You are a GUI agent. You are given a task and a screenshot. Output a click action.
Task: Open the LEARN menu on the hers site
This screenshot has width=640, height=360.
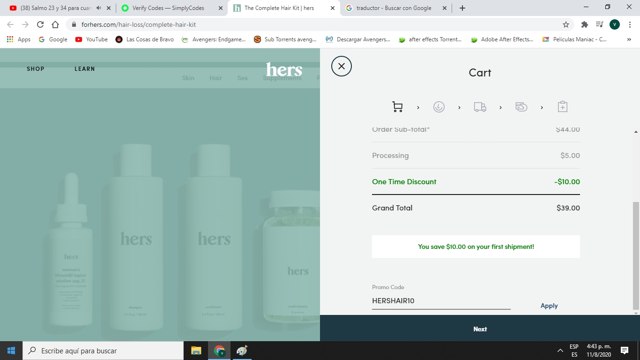(84, 69)
